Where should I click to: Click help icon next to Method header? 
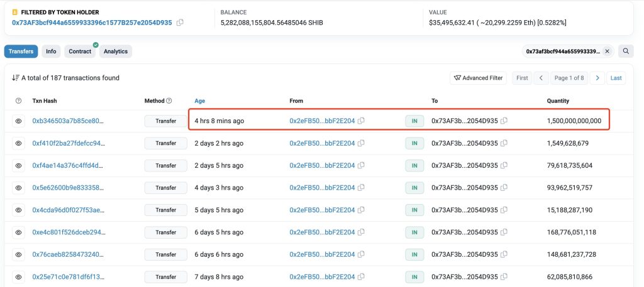point(169,100)
